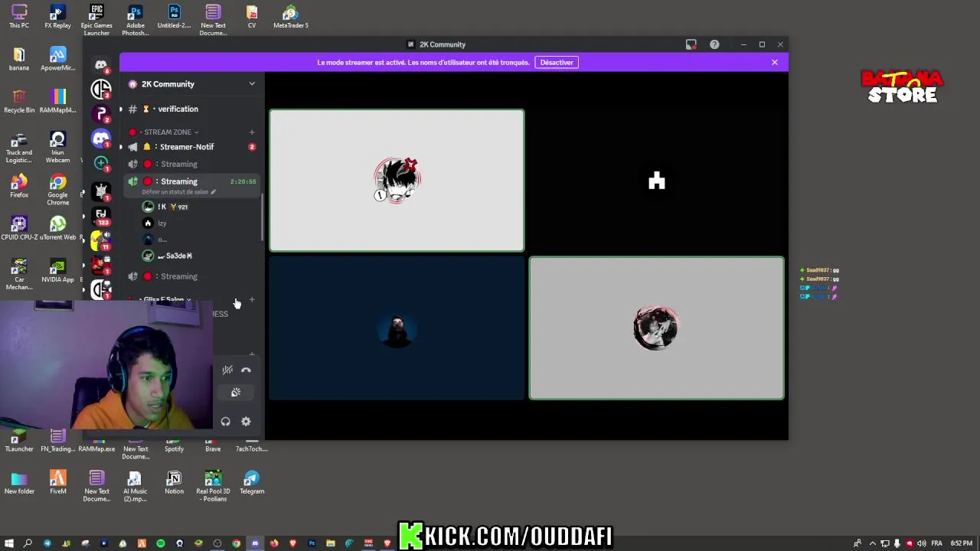The image size is (980, 551).
Task: Select the grey tile with round pink avatar
Action: [x=656, y=328]
